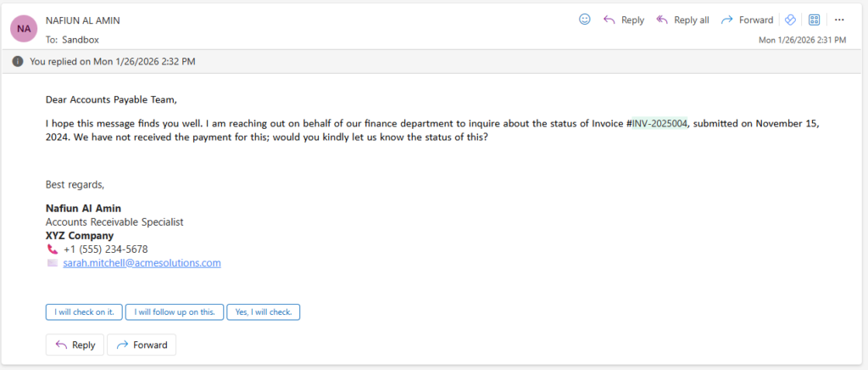Choose suggested reply "I will check on it."

click(x=84, y=312)
